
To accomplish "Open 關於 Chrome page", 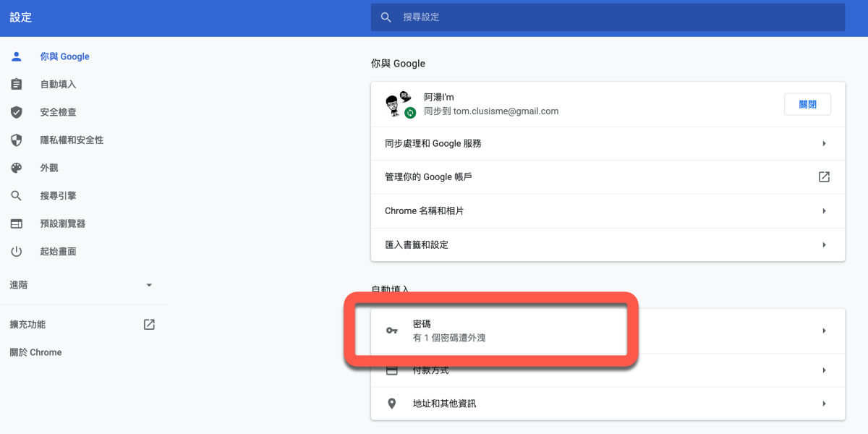I will tap(35, 352).
